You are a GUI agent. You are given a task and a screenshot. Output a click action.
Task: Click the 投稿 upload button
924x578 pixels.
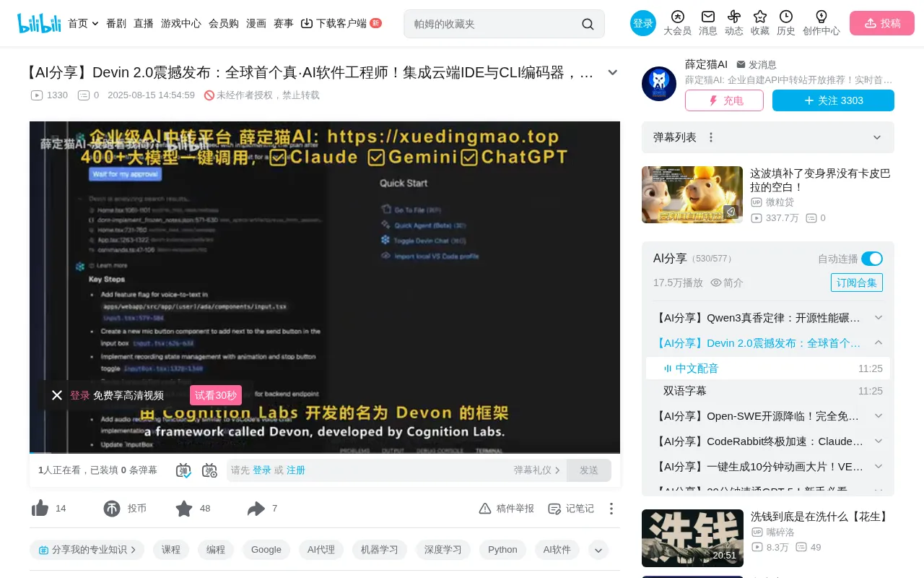click(x=882, y=23)
